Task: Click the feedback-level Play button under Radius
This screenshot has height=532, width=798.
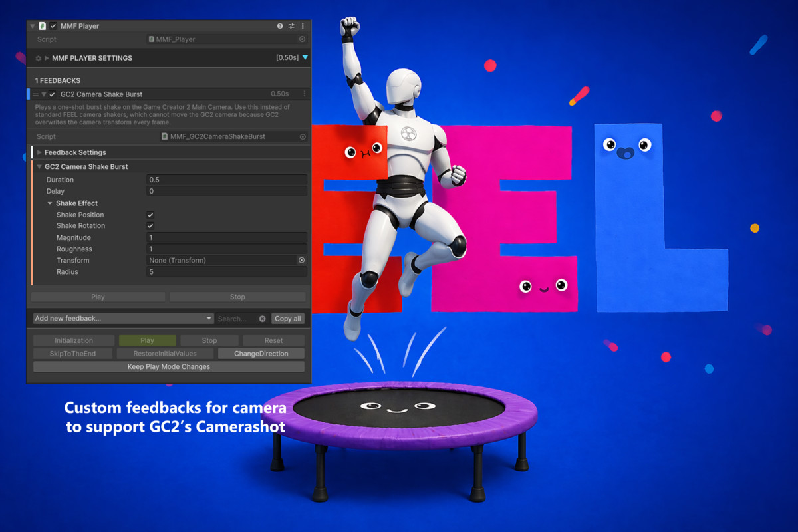Action: click(98, 297)
